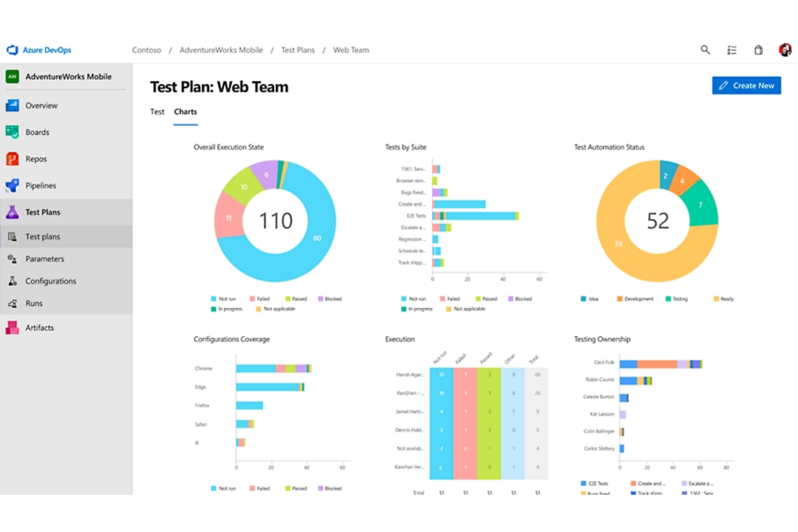Open the Artifacts section

pos(40,327)
